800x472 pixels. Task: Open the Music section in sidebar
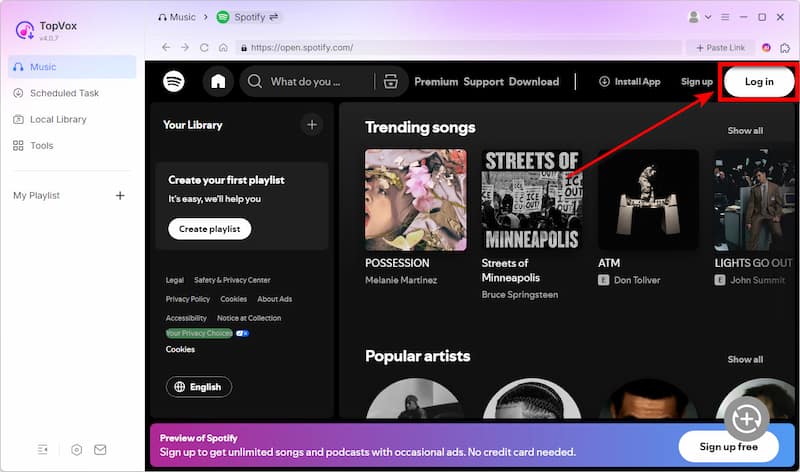pyautogui.click(x=72, y=67)
